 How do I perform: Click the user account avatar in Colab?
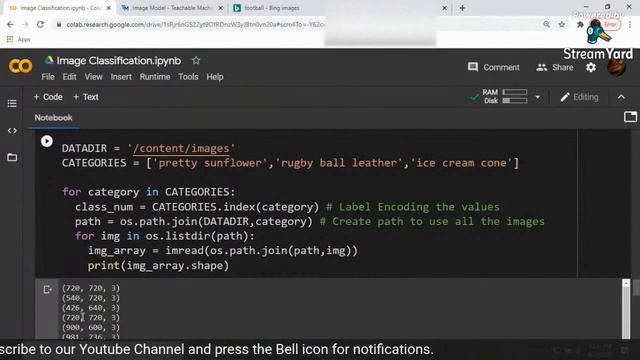pos(616,67)
